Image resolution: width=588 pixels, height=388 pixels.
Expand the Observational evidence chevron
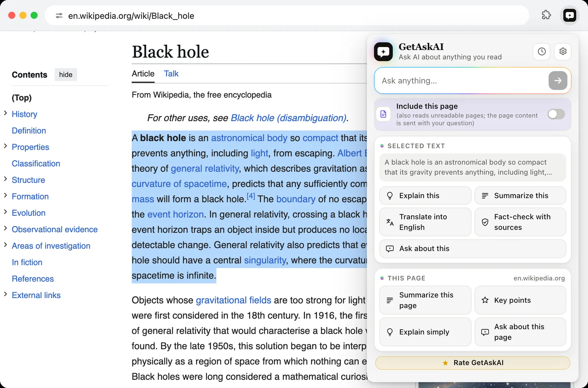click(x=6, y=228)
